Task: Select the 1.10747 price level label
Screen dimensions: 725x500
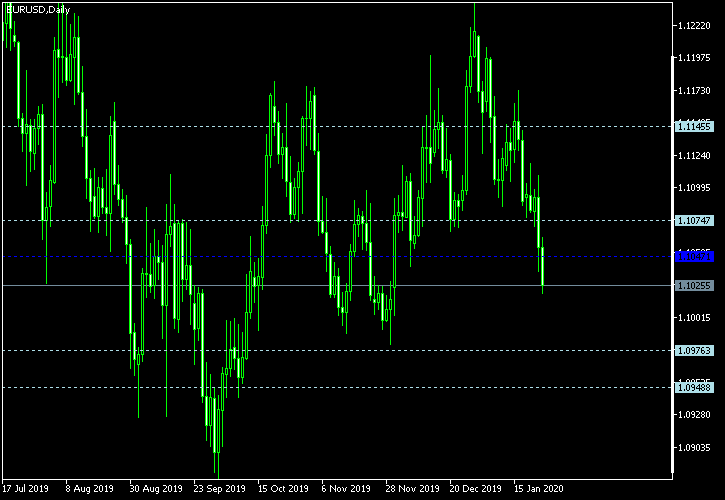Action: [x=694, y=221]
